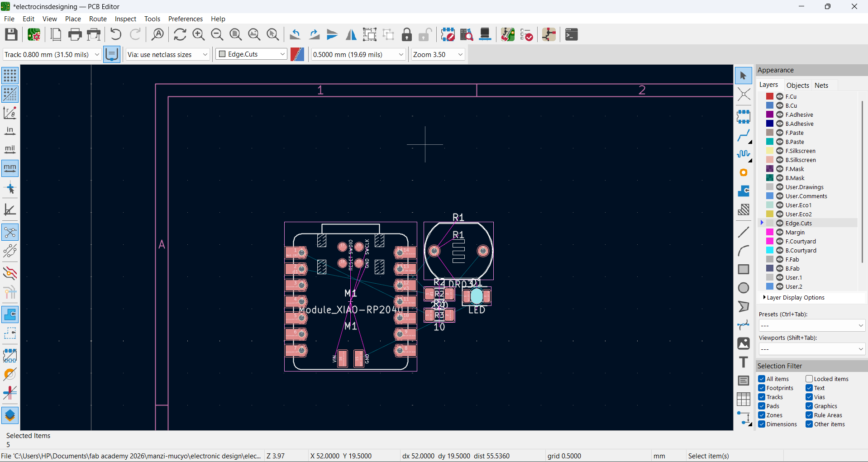Viewport: 868px width, 462px height.
Task: Click the Undo arrow icon
Action: point(116,35)
